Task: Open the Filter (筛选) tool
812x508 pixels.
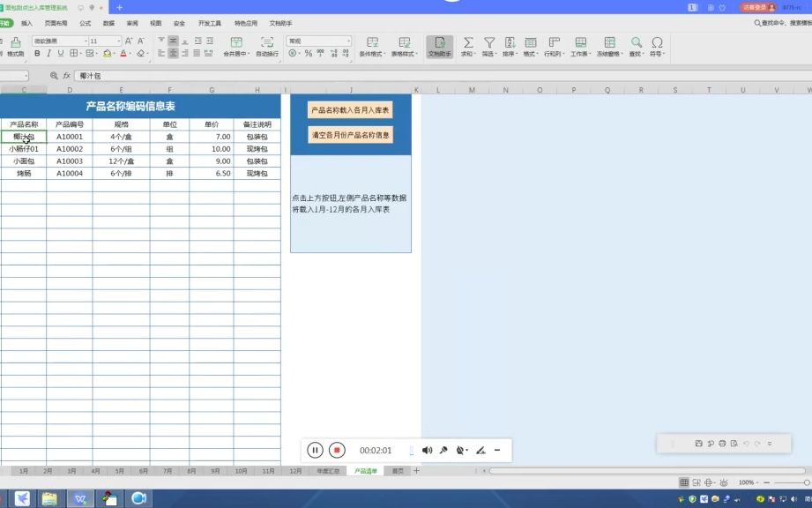Action: tap(490, 44)
